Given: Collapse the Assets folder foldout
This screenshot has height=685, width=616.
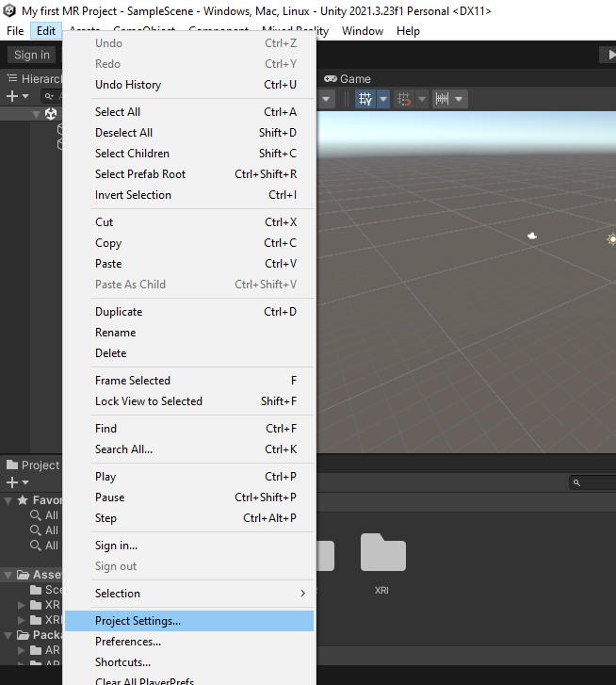Looking at the screenshot, I should pos(8,575).
